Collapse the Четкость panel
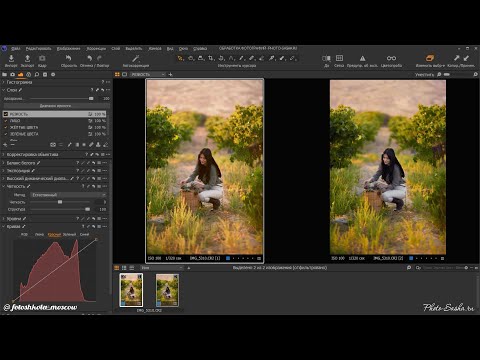 point(4,186)
